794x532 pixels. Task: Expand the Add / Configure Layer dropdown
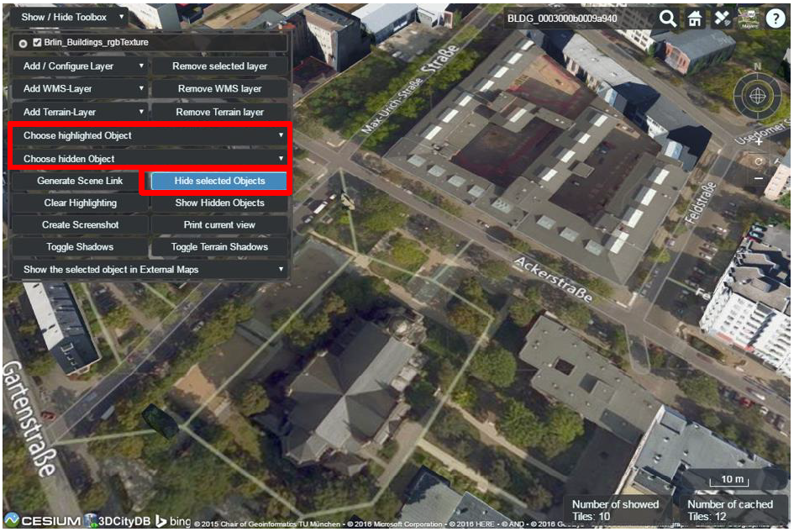click(x=80, y=66)
